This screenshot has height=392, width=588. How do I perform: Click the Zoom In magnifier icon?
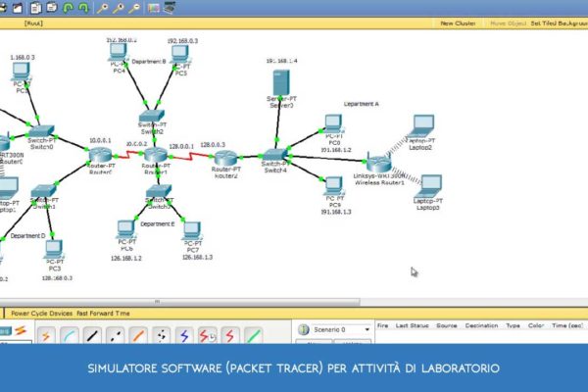pos(102,8)
